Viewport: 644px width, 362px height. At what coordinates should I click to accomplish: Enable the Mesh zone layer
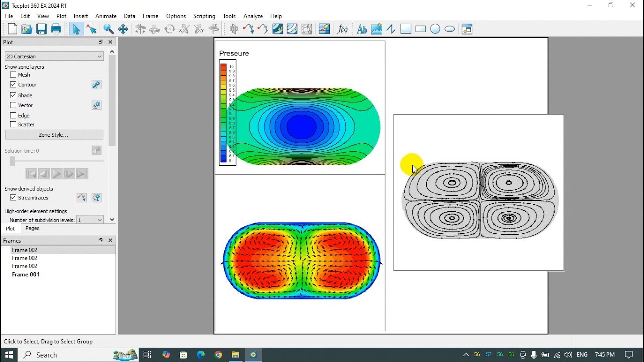13,75
